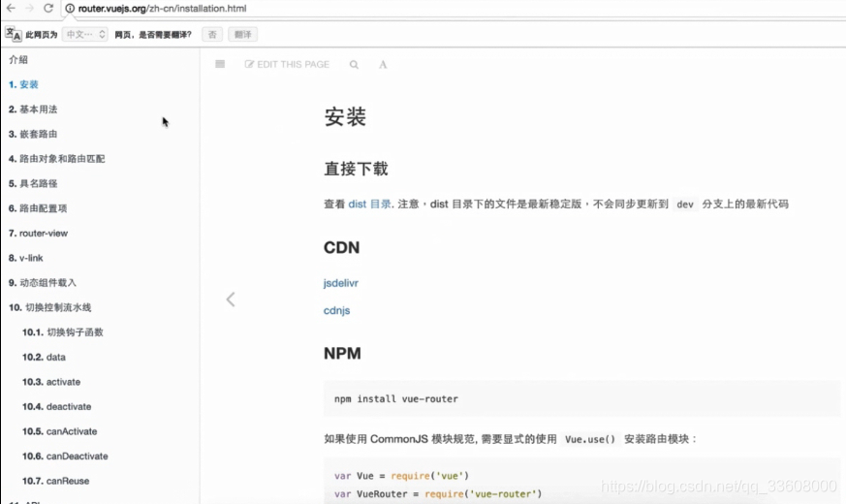This screenshot has height=504, width=846.
Task: Click the 安装 page heading
Action: coord(345,117)
